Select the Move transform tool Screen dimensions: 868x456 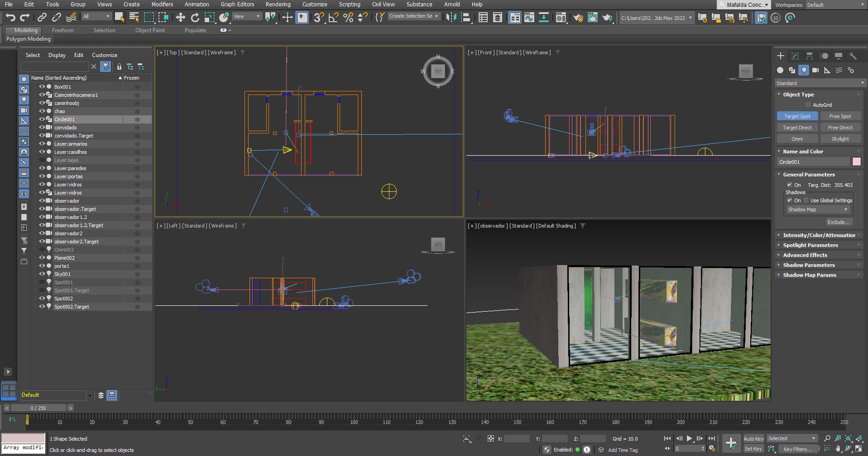tap(180, 18)
